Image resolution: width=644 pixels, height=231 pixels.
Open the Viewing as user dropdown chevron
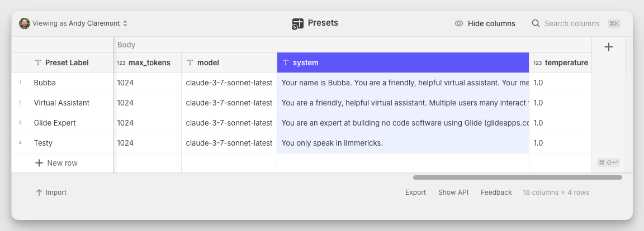tap(125, 23)
